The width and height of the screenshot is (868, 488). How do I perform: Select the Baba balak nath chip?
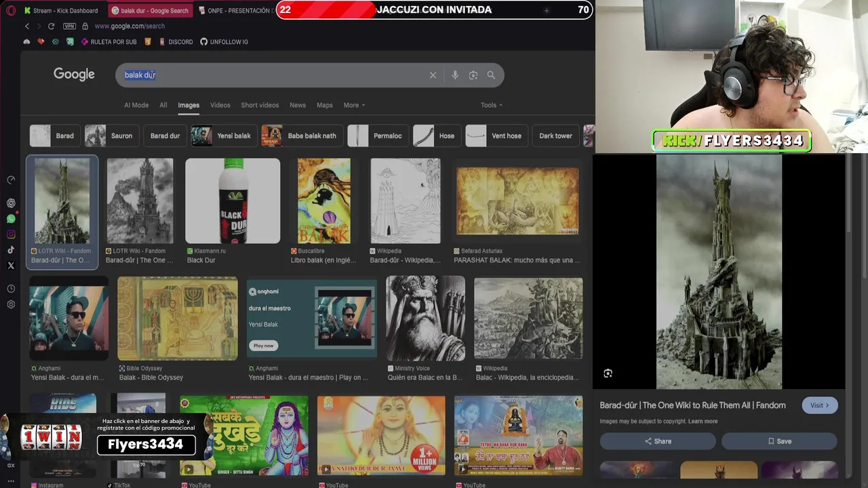302,136
